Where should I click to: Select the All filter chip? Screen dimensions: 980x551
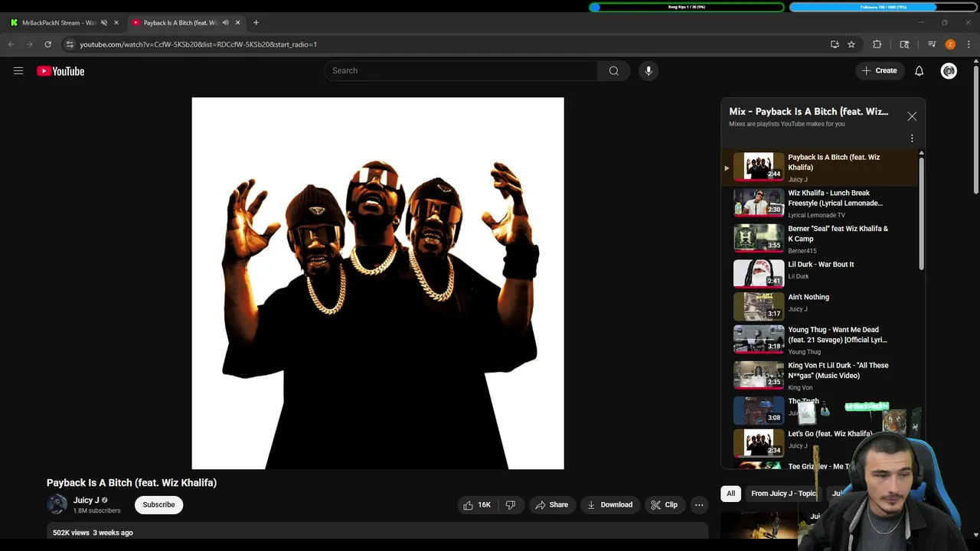(x=730, y=494)
